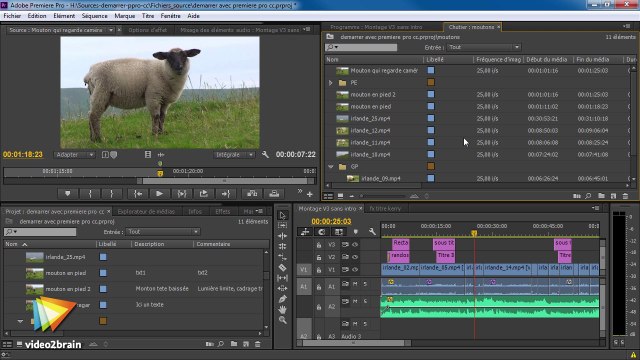Image resolution: width=640 pixels, height=360 pixels.
Task: Open timeline display settings wrench
Action: [372, 232]
